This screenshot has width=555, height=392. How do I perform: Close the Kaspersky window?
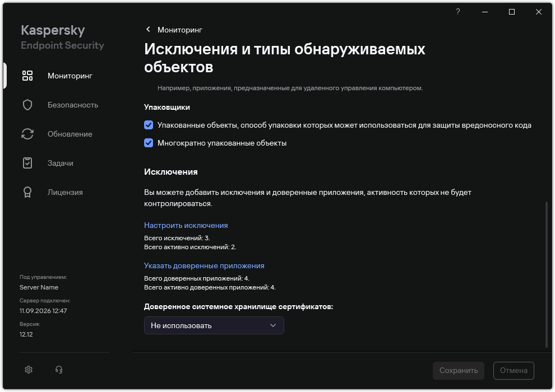pos(539,12)
